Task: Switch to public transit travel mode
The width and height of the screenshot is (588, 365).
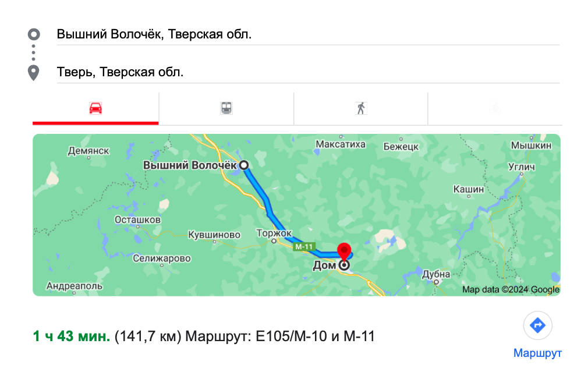Action: (226, 108)
